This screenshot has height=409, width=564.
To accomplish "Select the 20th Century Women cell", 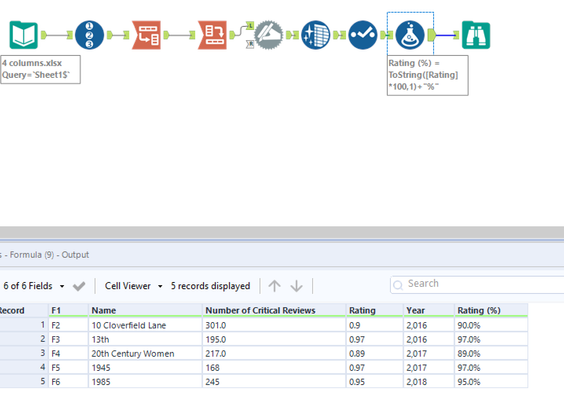I will click(x=145, y=354).
